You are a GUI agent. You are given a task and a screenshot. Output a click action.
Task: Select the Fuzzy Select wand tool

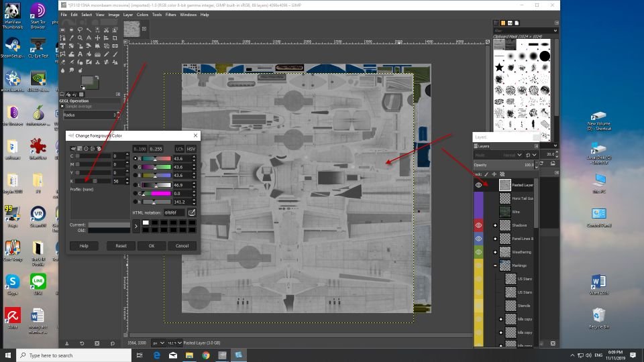point(89,30)
